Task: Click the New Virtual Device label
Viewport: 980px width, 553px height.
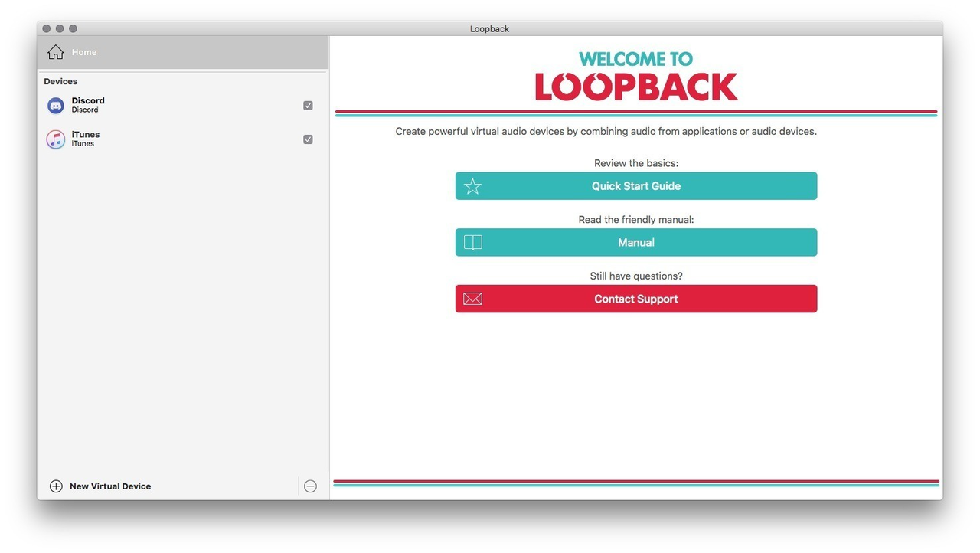Action: click(110, 486)
